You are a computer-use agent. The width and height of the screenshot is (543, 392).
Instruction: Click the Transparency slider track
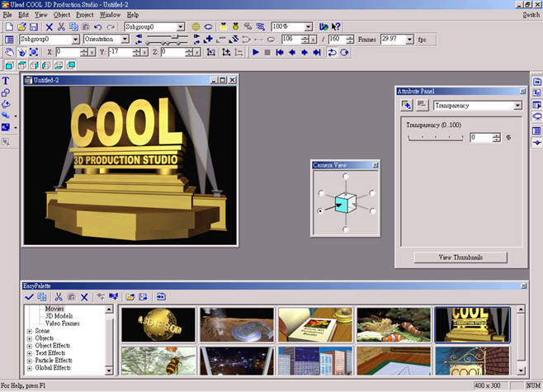point(437,138)
